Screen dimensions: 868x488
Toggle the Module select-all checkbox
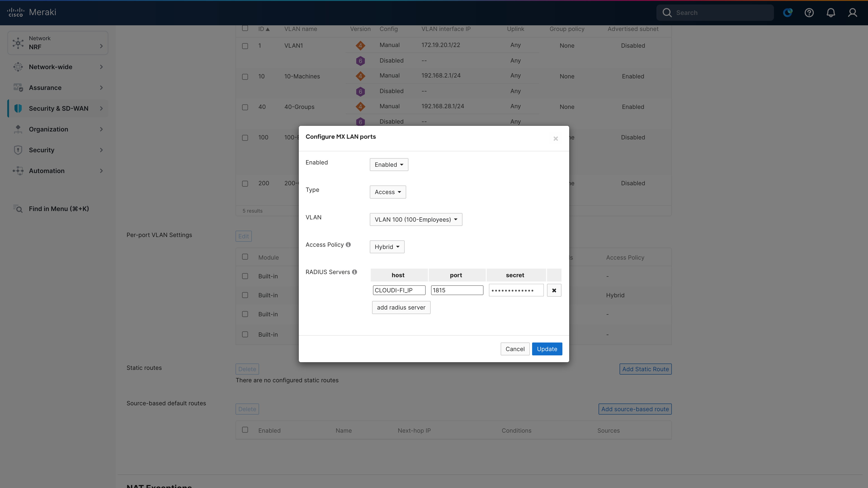[245, 257]
